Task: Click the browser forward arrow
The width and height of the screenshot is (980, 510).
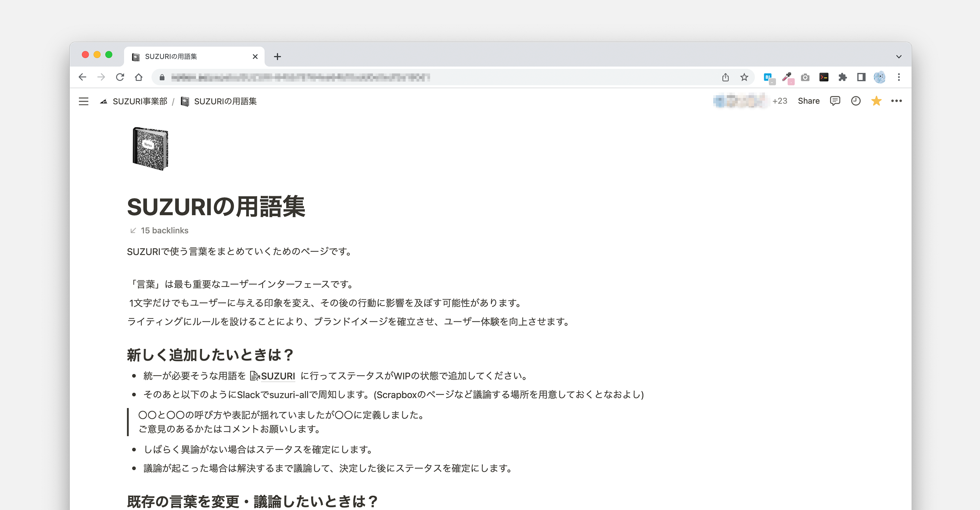Action: 101,77
